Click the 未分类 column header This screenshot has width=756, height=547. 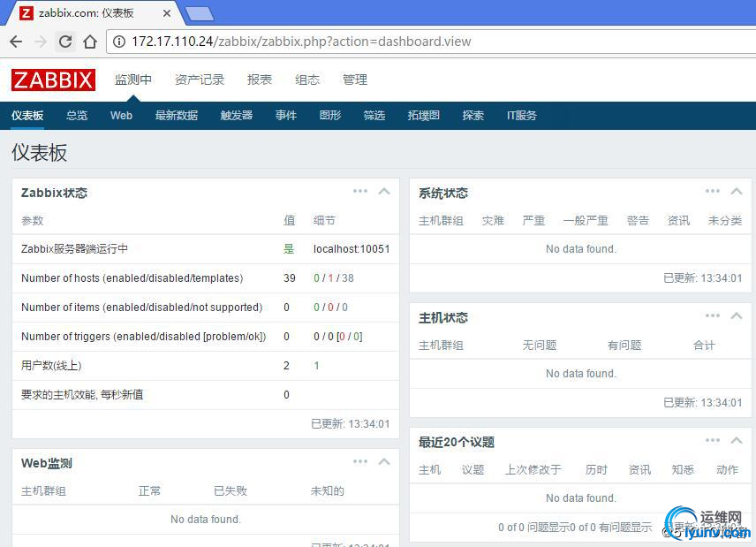tap(725, 221)
